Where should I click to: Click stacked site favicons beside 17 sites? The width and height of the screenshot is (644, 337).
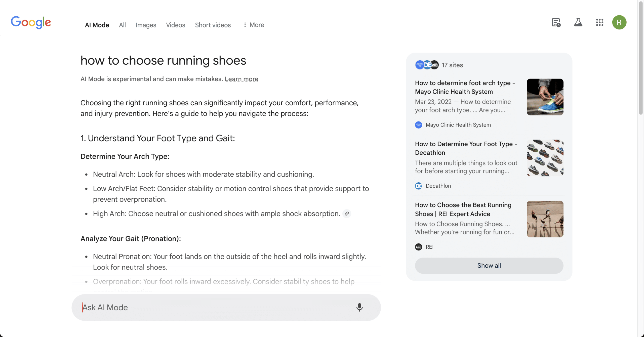pos(427,65)
